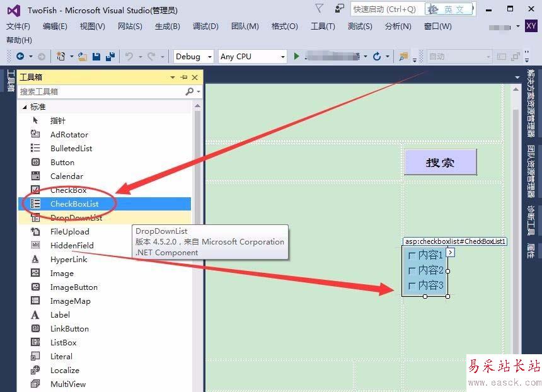Pick the AdRotator control icon
Image resolution: width=542 pixels, height=392 pixels.
click(x=35, y=134)
